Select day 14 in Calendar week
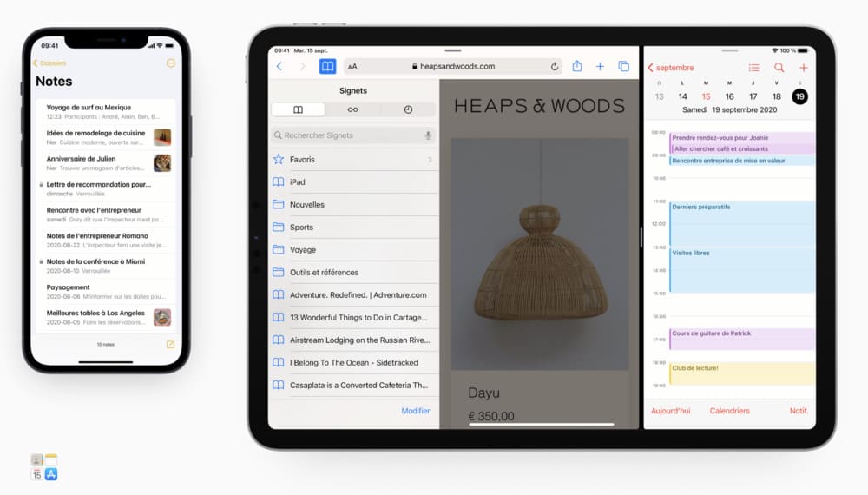Viewport: 868px width, 495px height. click(682, 96)
